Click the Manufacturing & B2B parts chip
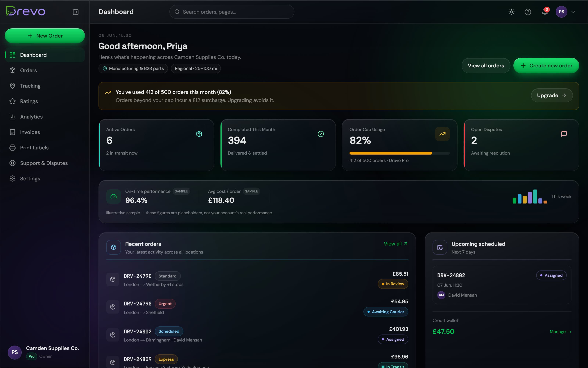 pos(133,68)
